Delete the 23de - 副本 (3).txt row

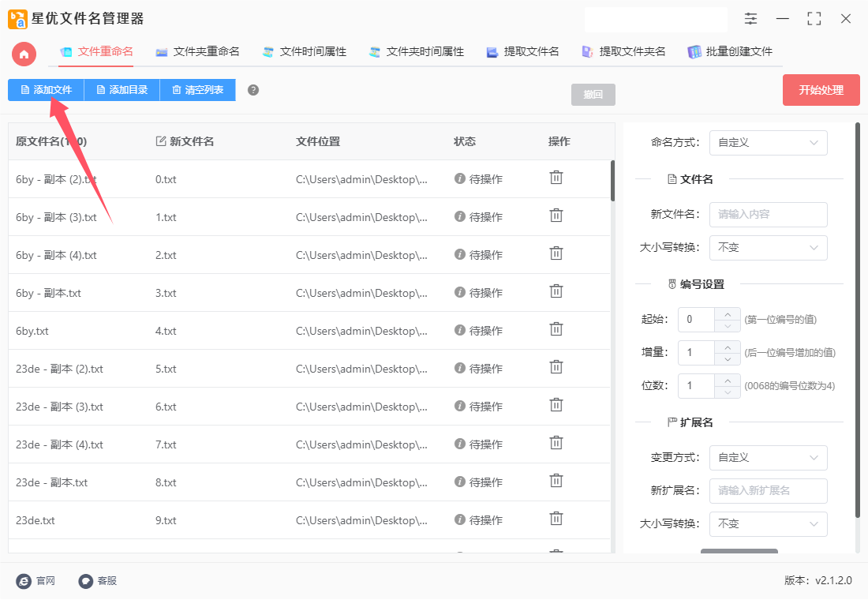click(x=556, y=406)
